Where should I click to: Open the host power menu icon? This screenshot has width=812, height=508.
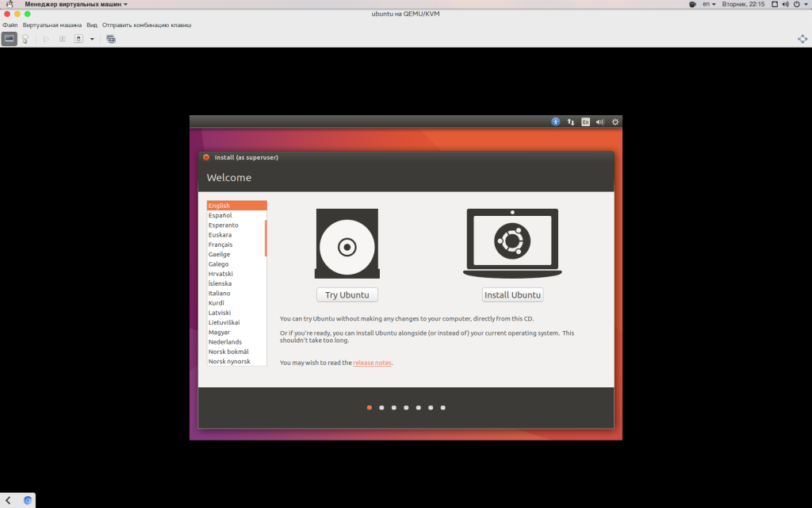click(x=799, y=4)
